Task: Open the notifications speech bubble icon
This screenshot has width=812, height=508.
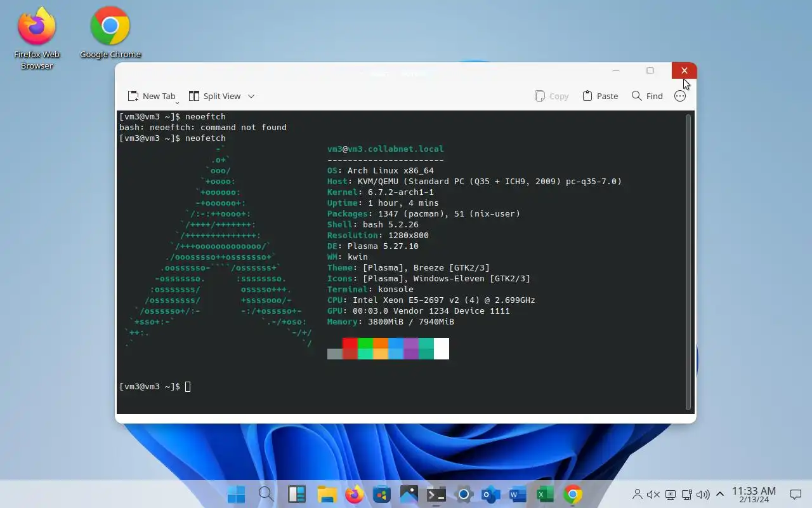Action: [x=796, y=494]
